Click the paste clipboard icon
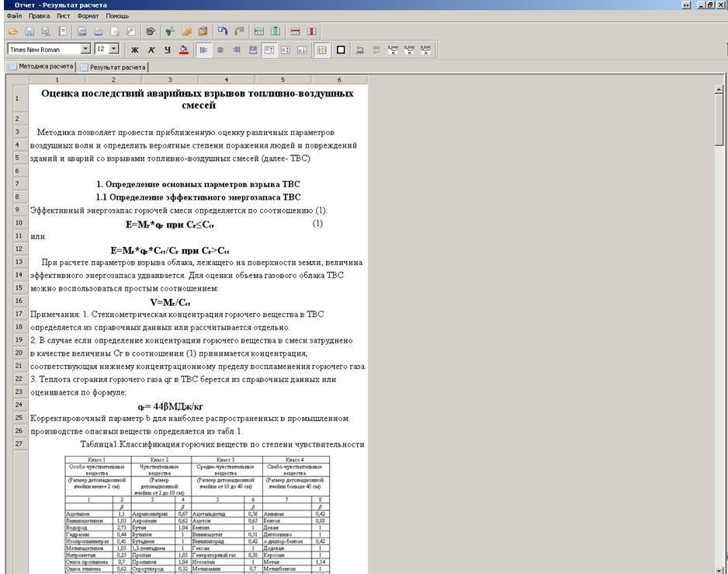Viewport: 728px width, 574px height. point(203,32)
